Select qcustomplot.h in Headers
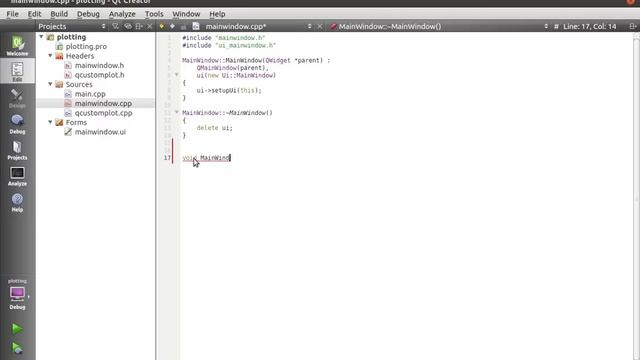This screenshot has height=360, width=640. [x=100, y=75]
